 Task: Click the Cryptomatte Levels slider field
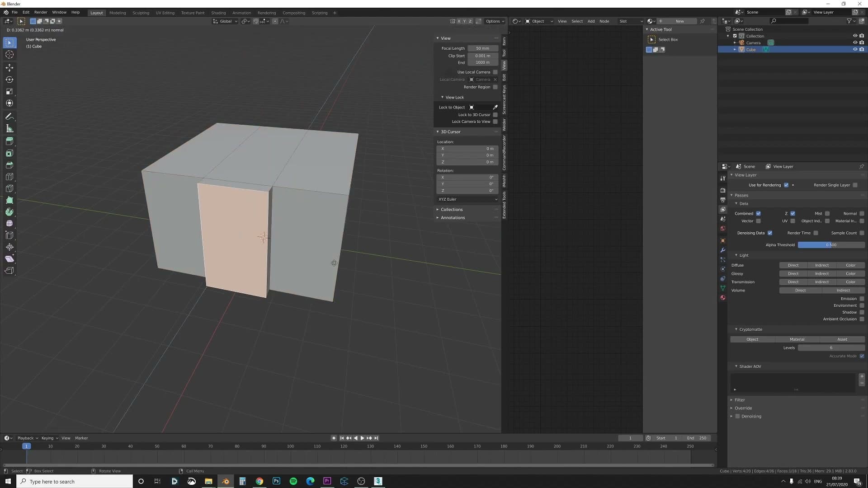coord(831,348)
